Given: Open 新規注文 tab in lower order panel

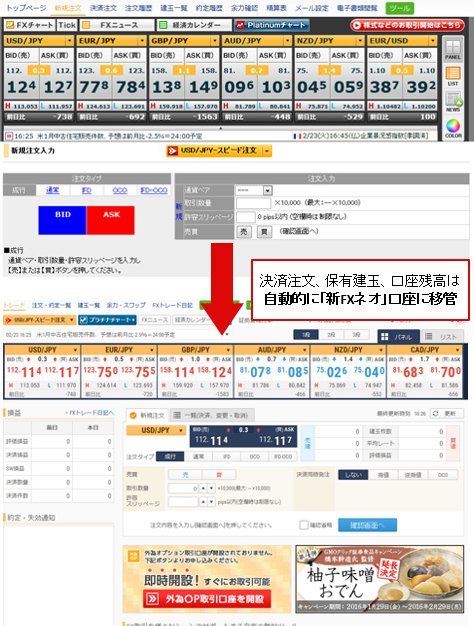Looking at the screenshot, I should tap(147, 416).
